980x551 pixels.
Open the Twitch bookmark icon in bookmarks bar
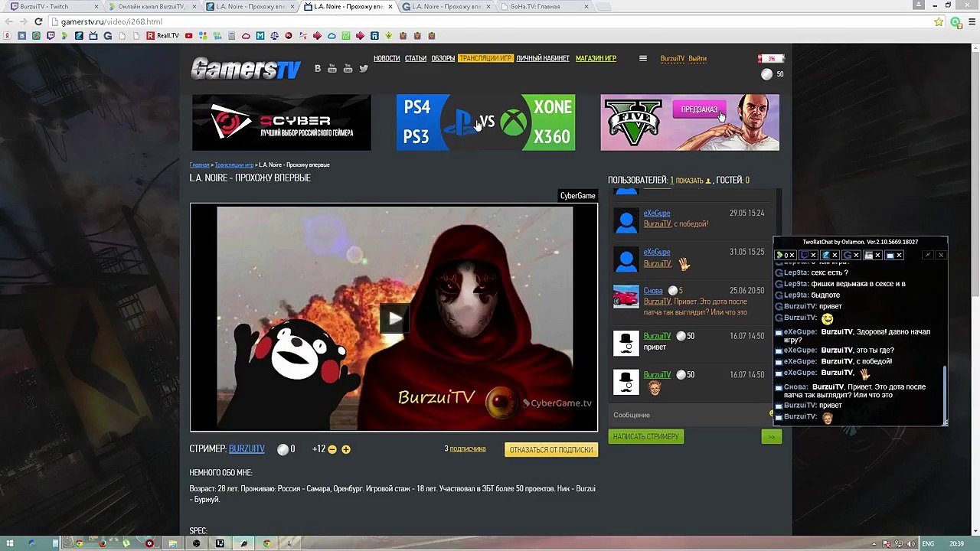point(51,36)
